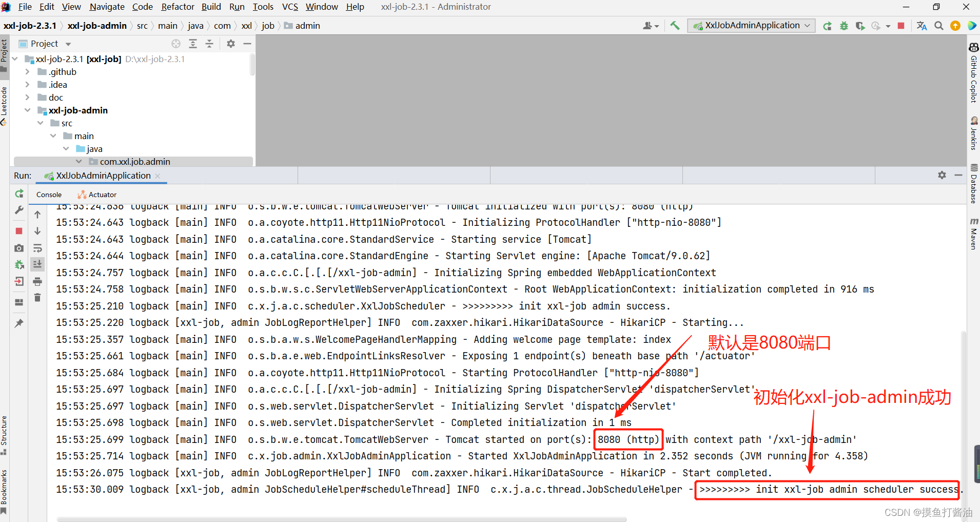This screenshot has height=522, width=980.
Task: Stop process with red square in Run panel
Action: click(19, 231)
